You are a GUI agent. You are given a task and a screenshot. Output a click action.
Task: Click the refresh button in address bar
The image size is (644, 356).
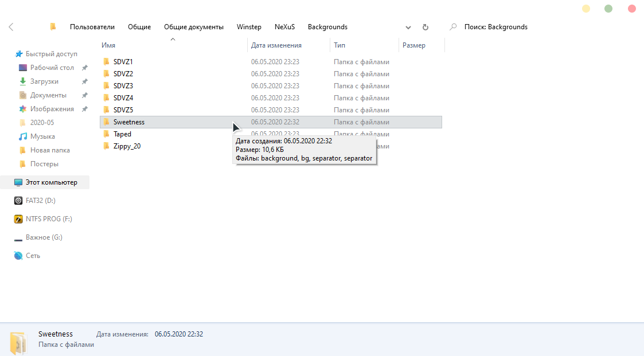425,27
